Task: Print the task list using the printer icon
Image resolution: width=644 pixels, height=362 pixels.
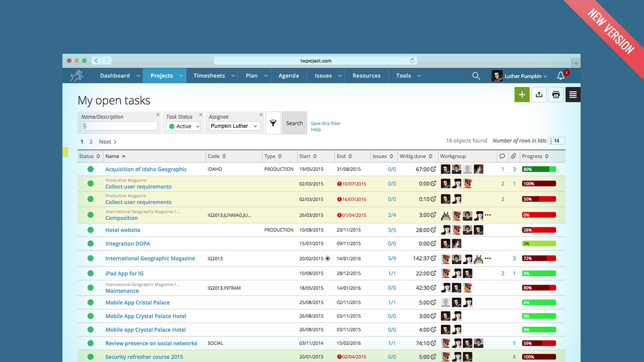Action: tap(556, 95)
